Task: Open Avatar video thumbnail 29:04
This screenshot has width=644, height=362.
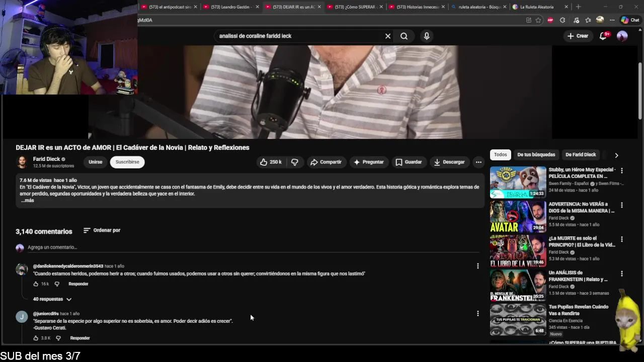Action: click(518, 217)
